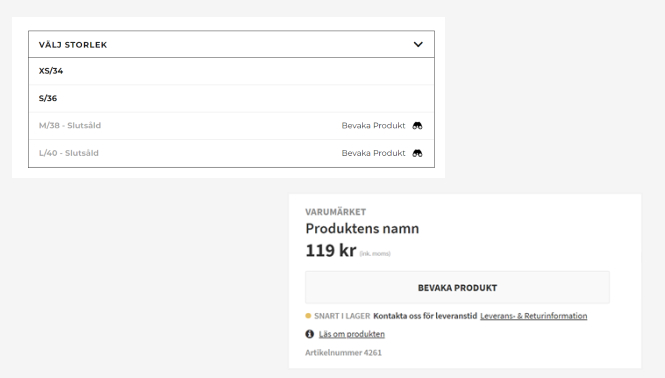
Task: Click Artikelnummer 4261 text
Action: [344, 353]
